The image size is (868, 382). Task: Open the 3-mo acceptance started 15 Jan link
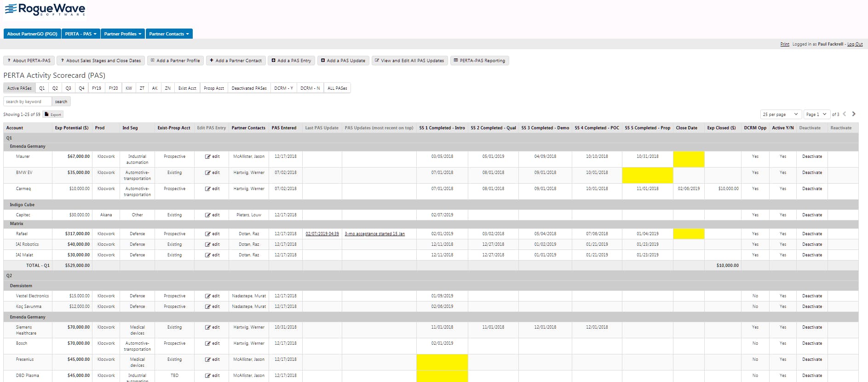pyautogui.click(x=375, y=234)
